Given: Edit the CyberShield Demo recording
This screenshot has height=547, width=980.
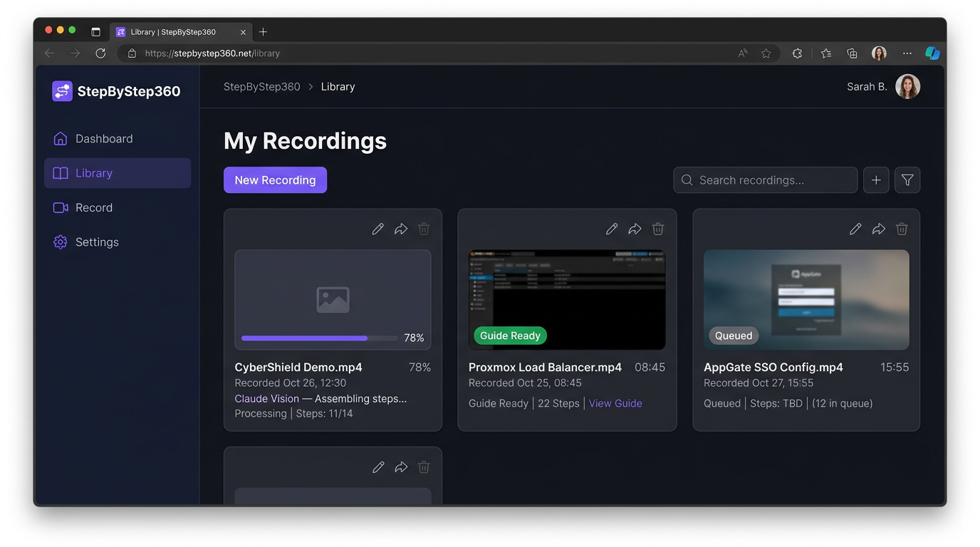Looking at the screenshot, I should (377, 229).
